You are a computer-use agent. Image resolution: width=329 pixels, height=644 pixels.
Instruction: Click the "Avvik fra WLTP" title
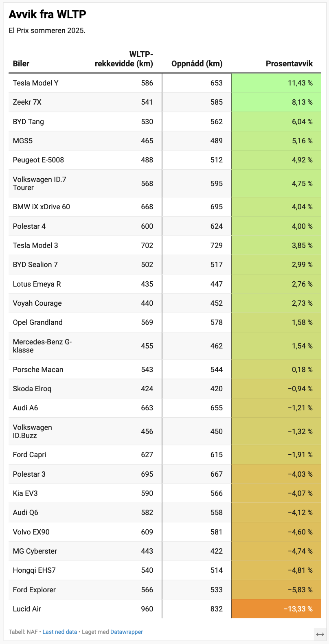tap(48, 14)
